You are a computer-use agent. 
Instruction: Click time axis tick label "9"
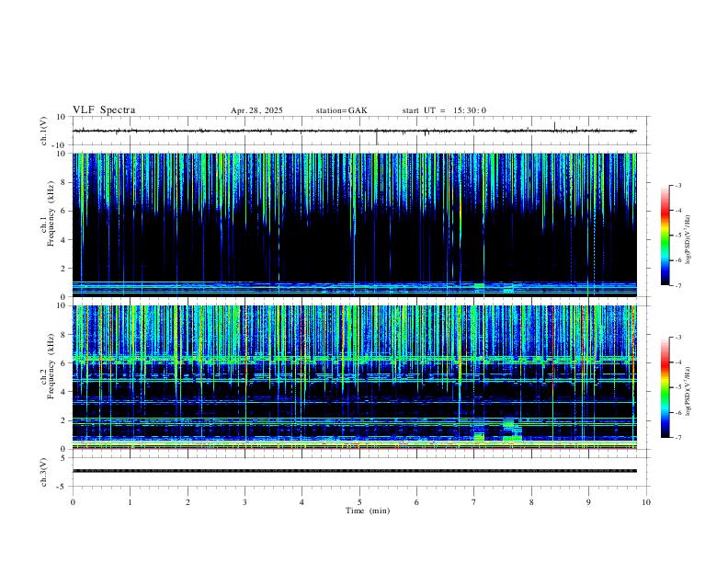(588, 502)
